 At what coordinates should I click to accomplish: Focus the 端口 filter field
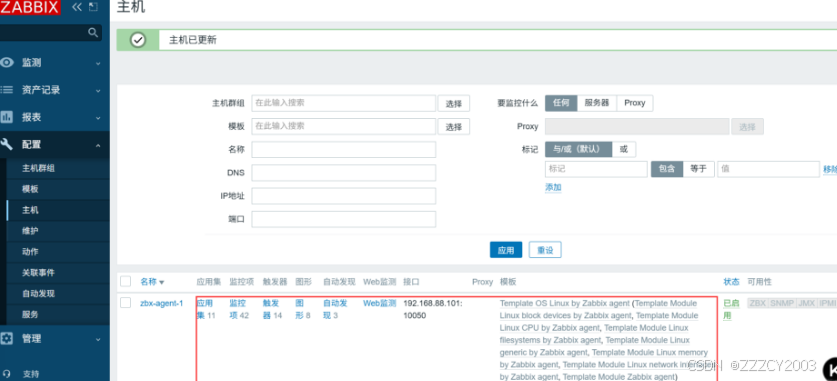(x=344, y=219)
